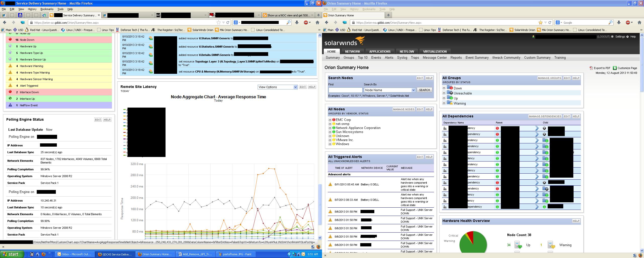Click the Windows Start button
644x258 pixels.
pyautogui.click(x=12, y=254)
